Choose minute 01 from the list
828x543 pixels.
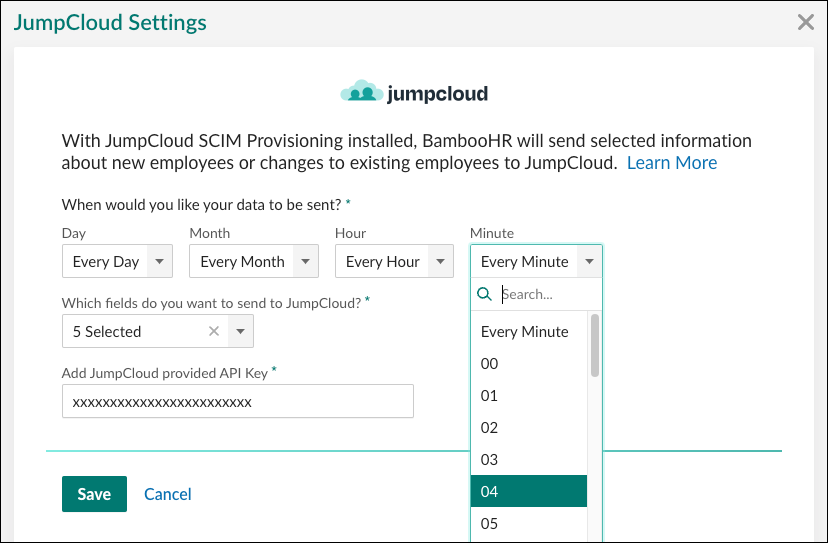[x=490, y=396]
